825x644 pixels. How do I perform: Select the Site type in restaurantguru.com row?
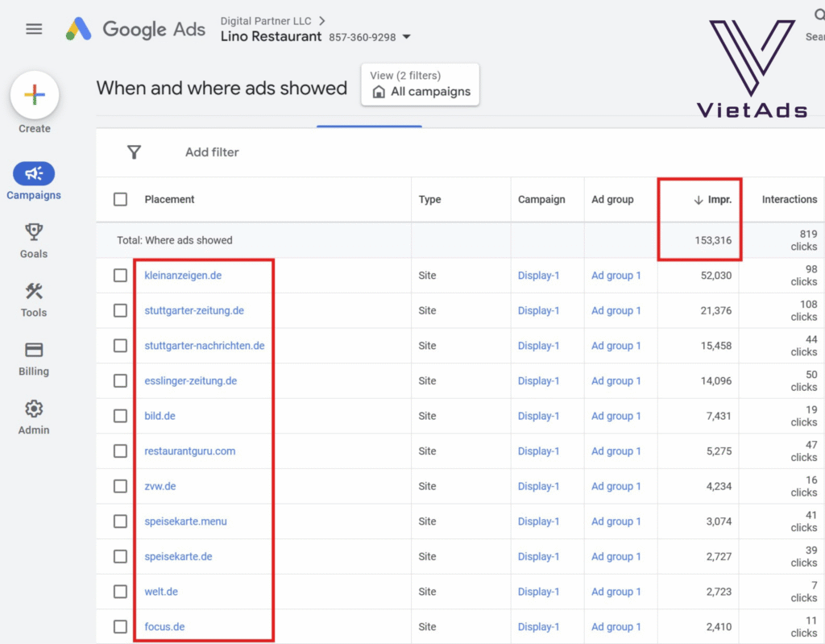[x=427, y=451]
